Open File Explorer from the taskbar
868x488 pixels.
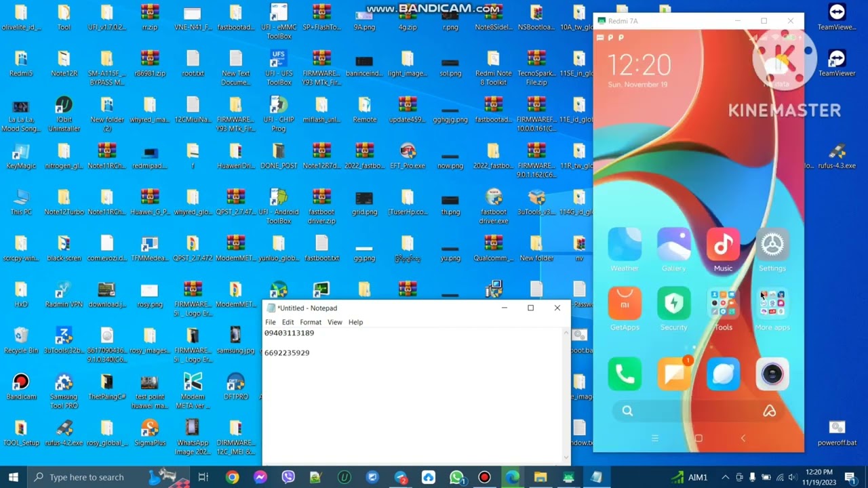click(x=540, y=477)
